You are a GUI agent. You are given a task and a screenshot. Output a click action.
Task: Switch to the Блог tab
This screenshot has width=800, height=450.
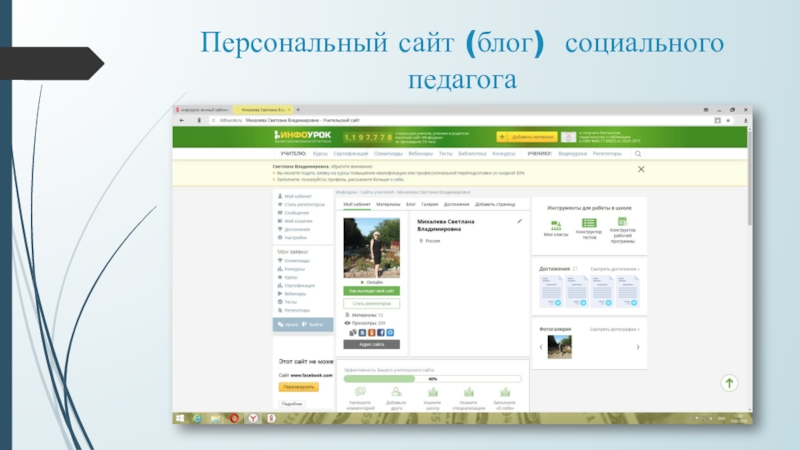[x=410, y=204]
